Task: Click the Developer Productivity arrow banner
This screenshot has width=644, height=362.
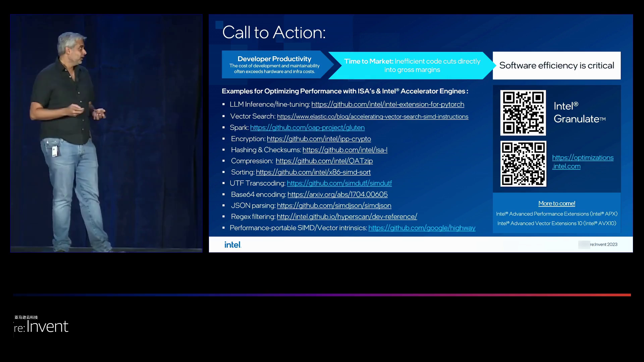Action: pyautogui.click(x=274, y=65)
